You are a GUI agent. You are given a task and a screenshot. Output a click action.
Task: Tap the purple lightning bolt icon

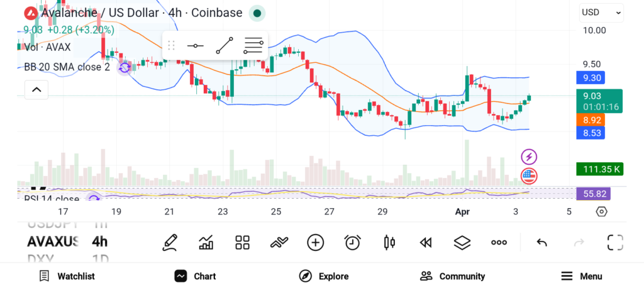(x=530, y=157)
